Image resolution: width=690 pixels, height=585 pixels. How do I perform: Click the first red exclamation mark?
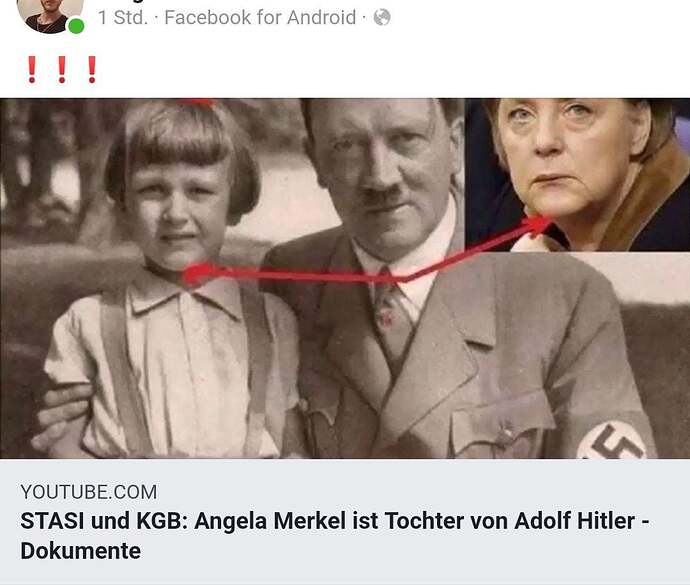(x=32, y=70)
